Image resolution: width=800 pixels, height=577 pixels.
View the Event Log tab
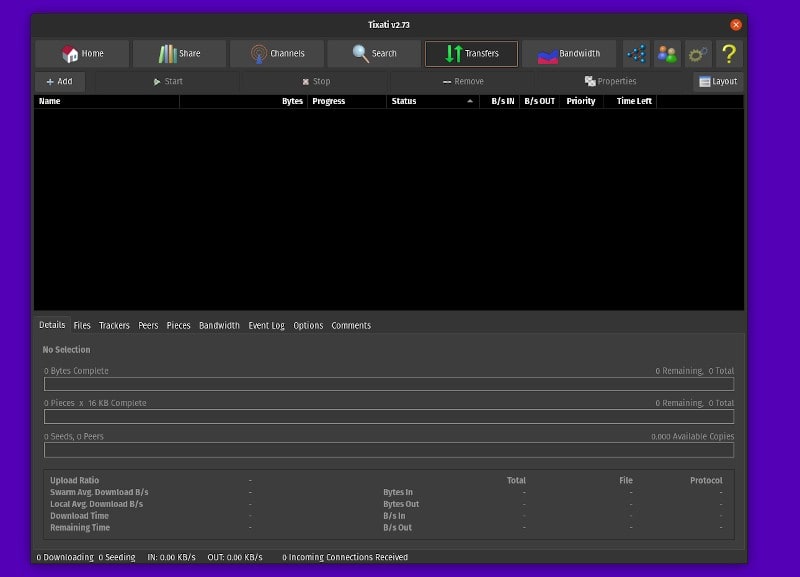pos(266,325)
